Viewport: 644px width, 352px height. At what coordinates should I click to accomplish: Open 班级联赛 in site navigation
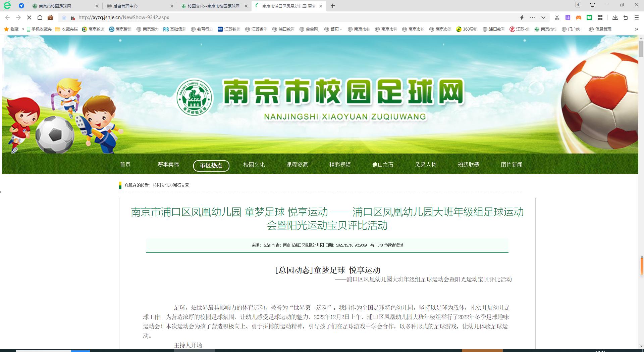(469, 165)
